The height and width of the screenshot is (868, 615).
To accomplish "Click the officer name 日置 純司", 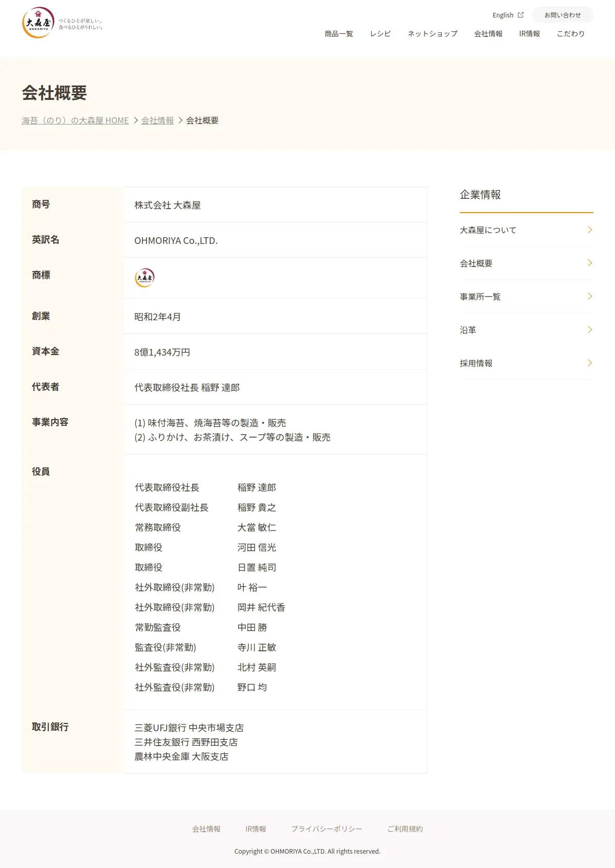I will [257, 567].
